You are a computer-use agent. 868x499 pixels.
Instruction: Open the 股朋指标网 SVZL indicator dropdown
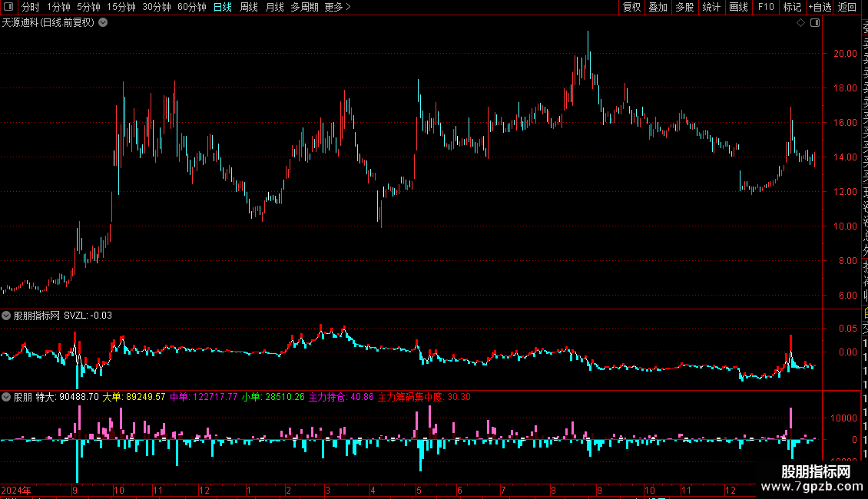point(6,316)
